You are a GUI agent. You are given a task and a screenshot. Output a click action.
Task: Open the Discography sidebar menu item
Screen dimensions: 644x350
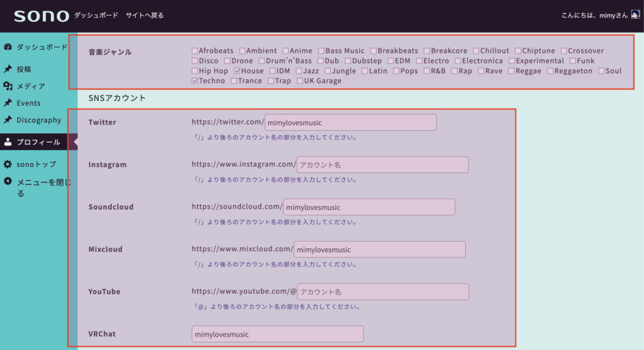pyautogui.click(x=38, y=120)
